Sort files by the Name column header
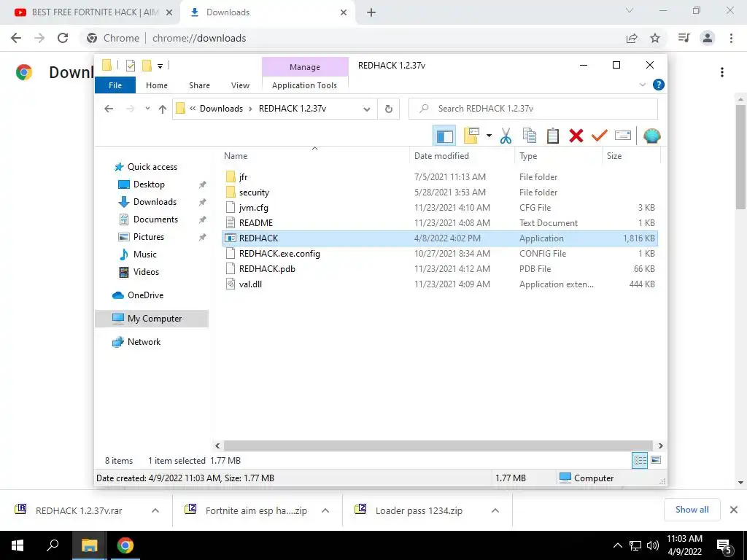The height and width of the screenshot is (560, 747). point(314,156)
